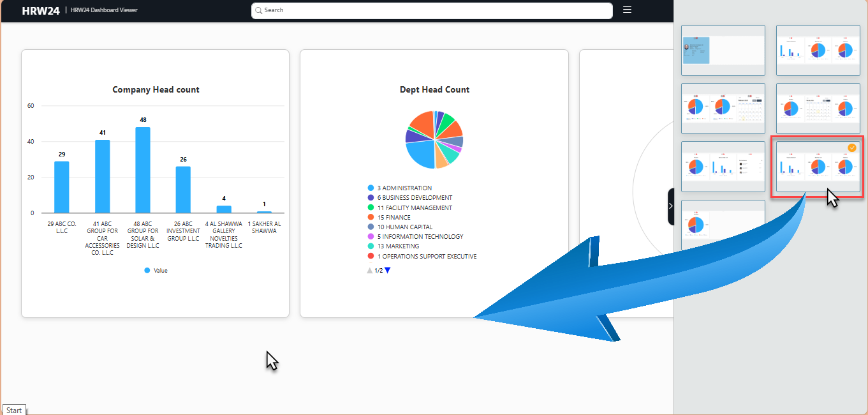The height and width of the screenshot is (415, 868).
Task: Click the search magnifier icon
Action: point(258,10)
